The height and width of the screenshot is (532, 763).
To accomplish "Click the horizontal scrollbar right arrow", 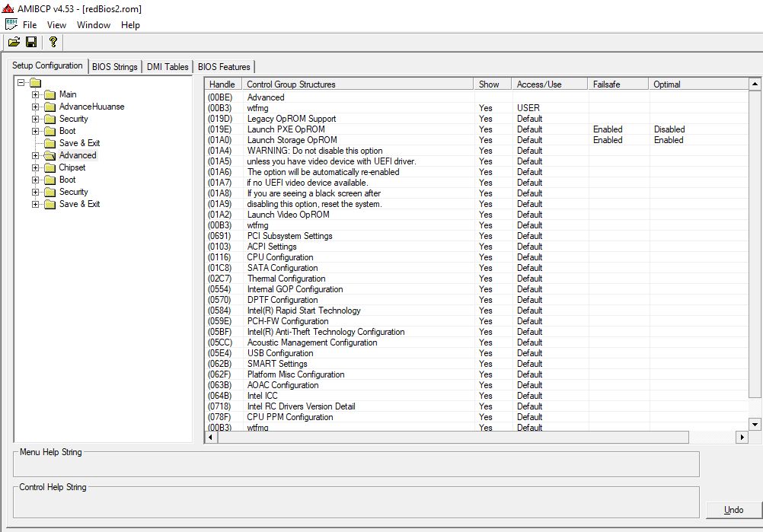I will [x=742, y=437].
